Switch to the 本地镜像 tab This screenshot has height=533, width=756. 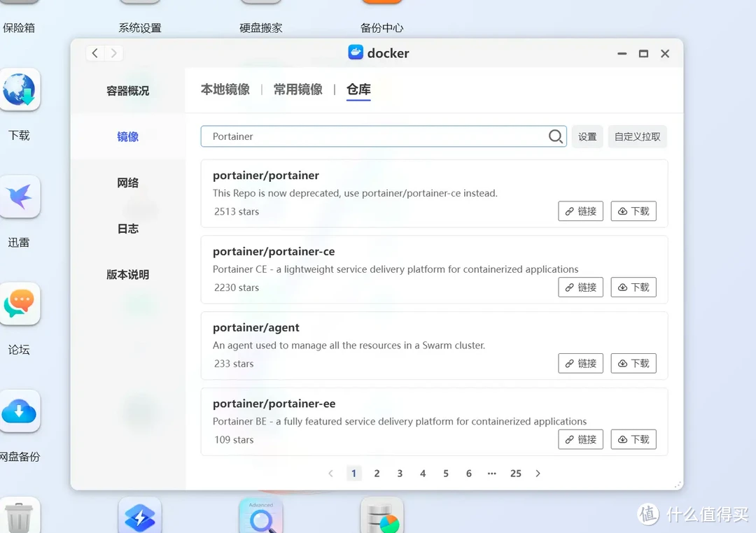(x=225, y=90)
